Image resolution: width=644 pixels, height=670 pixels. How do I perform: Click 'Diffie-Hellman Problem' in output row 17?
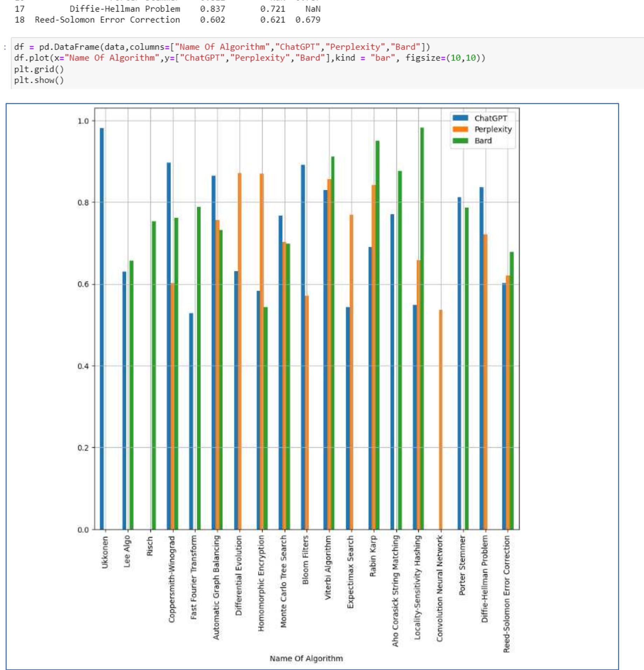[x=125, y=9]
